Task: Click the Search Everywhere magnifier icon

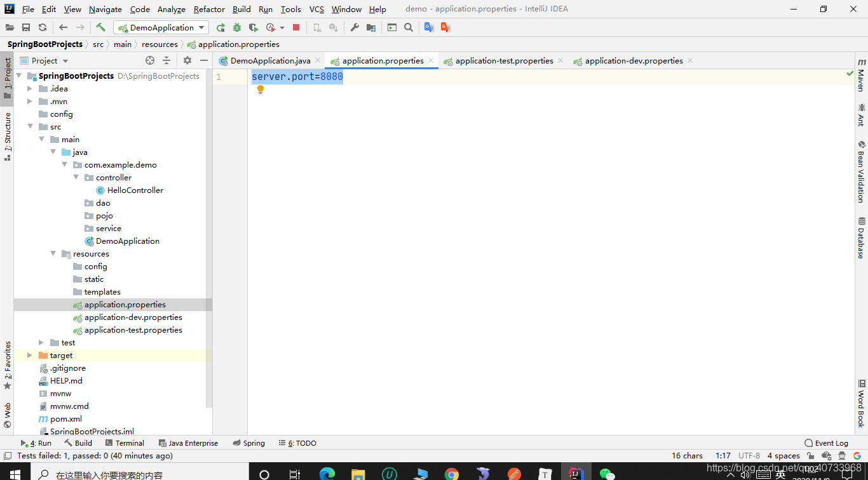Action: (409, 27)
